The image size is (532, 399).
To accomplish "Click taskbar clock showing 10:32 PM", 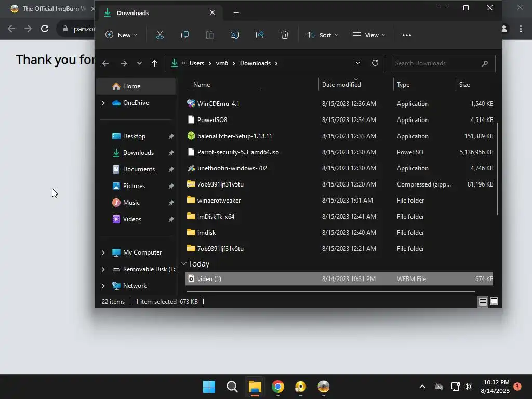I will coord(495,387).
